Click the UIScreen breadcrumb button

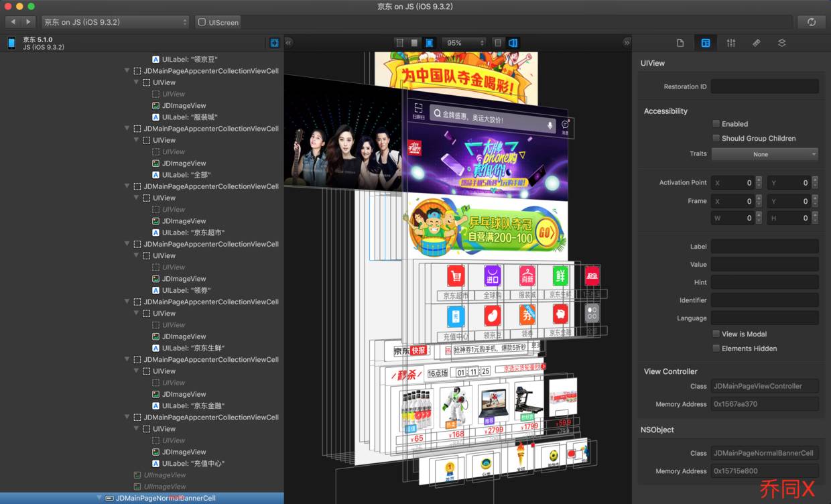tap(218, 22)
